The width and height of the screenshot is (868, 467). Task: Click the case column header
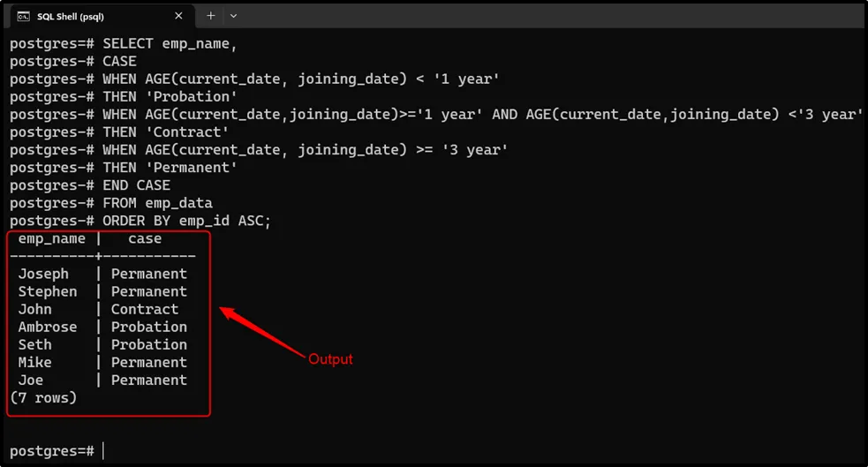(145, 238)
